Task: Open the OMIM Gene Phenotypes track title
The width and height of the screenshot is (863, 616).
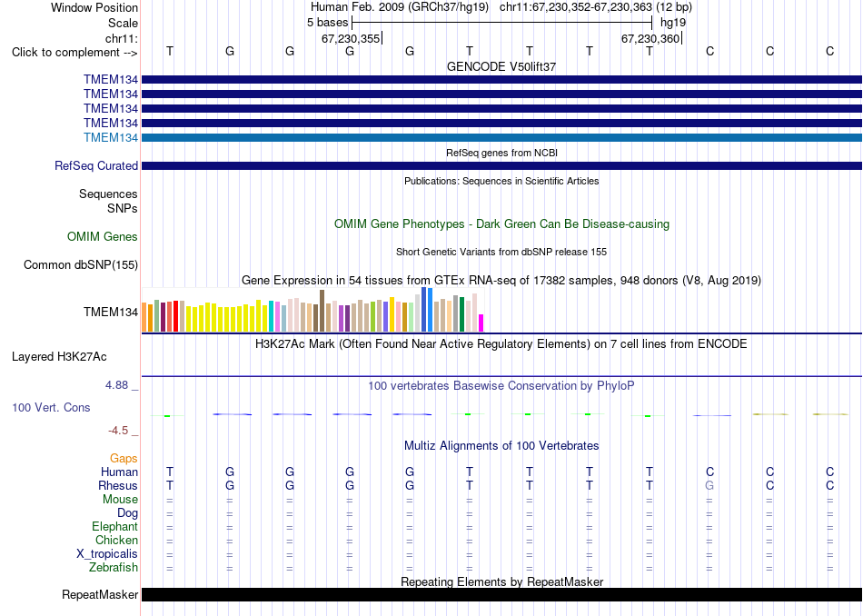Action: coord(501,224)
